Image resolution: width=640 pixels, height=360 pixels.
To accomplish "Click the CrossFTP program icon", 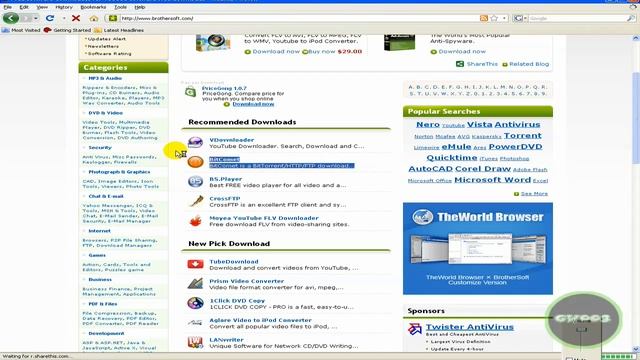I will click(x=195, y=201).
